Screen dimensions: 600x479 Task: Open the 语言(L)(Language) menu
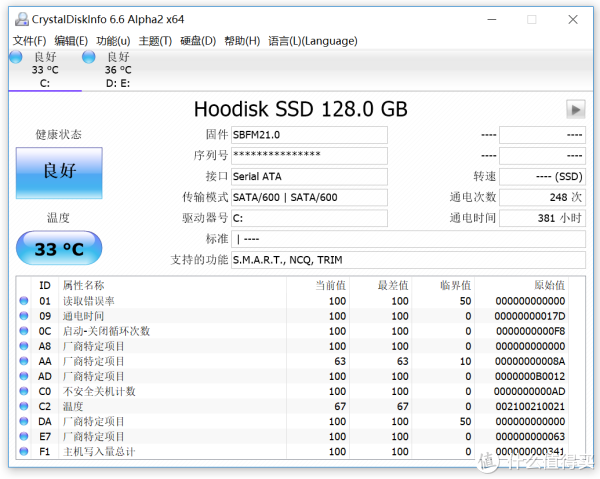(313, 41)
